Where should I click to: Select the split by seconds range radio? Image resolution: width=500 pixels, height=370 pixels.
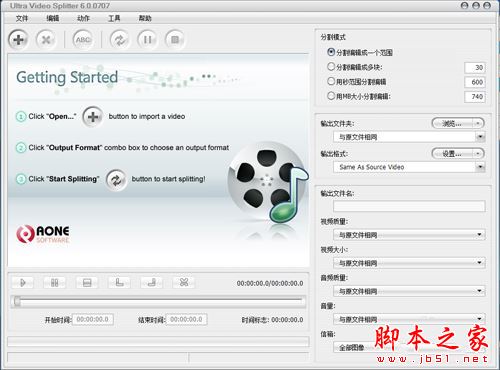(x=331, y=81)
